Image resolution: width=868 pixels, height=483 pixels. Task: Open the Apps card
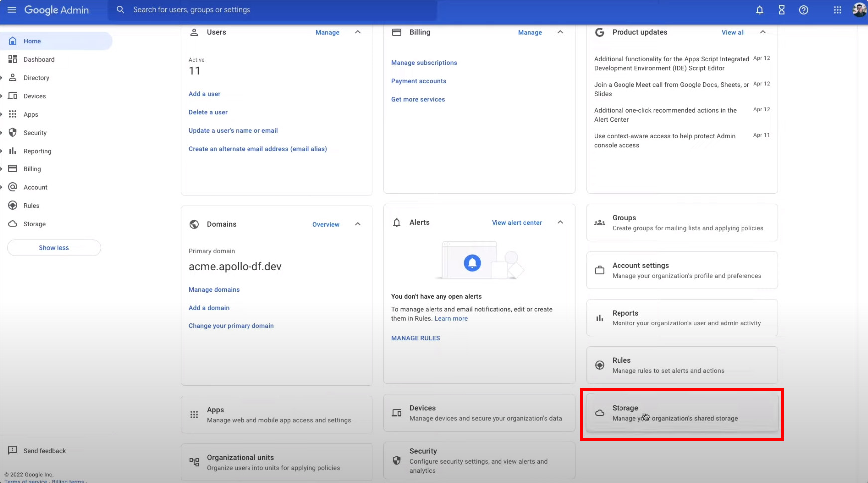276,415
